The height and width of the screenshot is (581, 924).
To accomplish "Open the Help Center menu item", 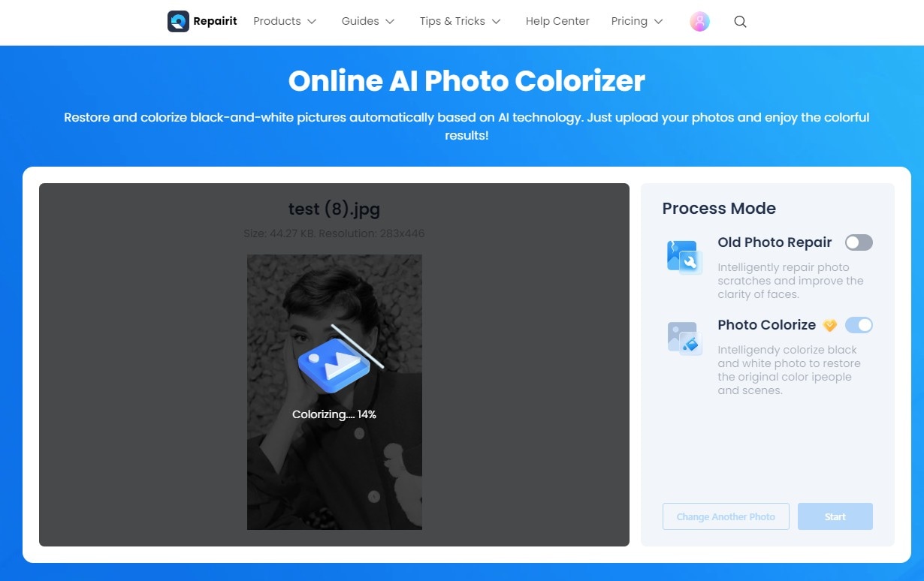I will pyautogui.click(x=557, y=21).
